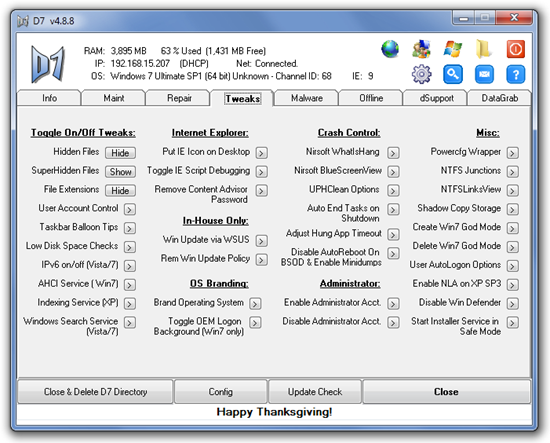Toggle SuperHidden Files Show button

(x=120, y=172)
